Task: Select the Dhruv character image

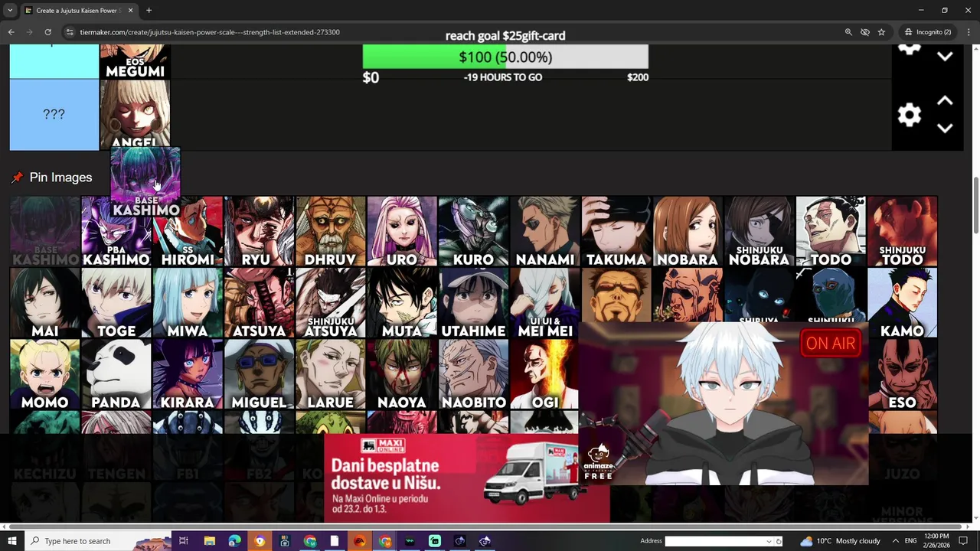Action: pyautogui.click(x=331, y=231)
